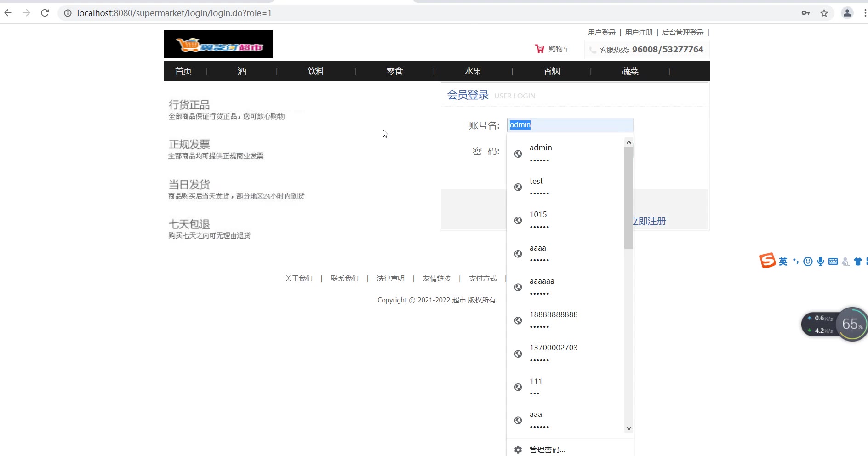The width and height of the screenshot is (868, 456).
Task: Open the 联系我们 footer link
Action: click(x=345, y=279)
